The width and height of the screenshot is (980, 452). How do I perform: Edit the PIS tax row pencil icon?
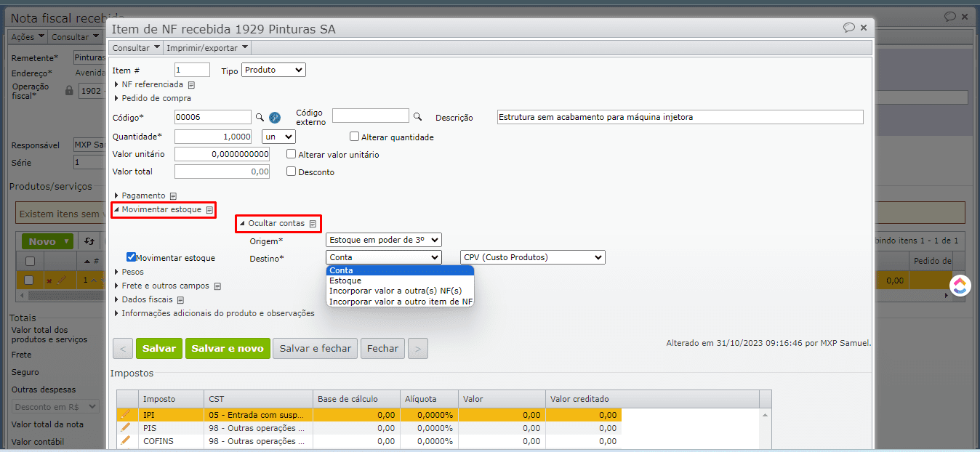click(x=126, y=427)
